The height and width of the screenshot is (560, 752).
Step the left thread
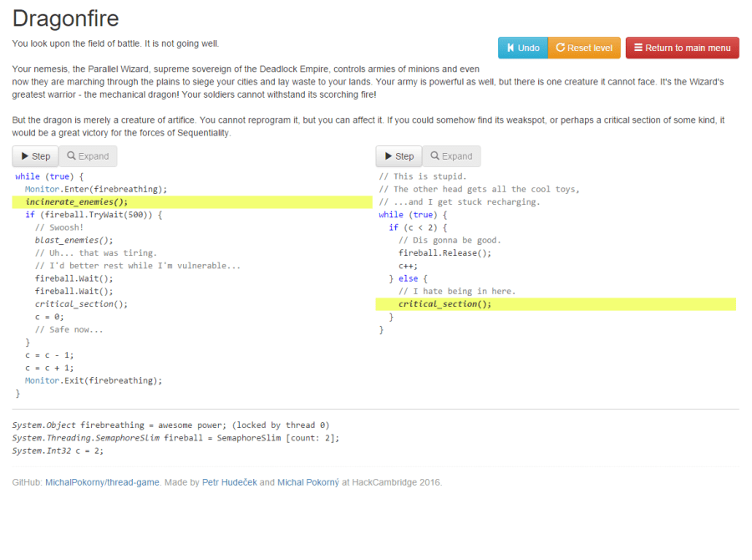pyautogui.click(x=35, y=156)
